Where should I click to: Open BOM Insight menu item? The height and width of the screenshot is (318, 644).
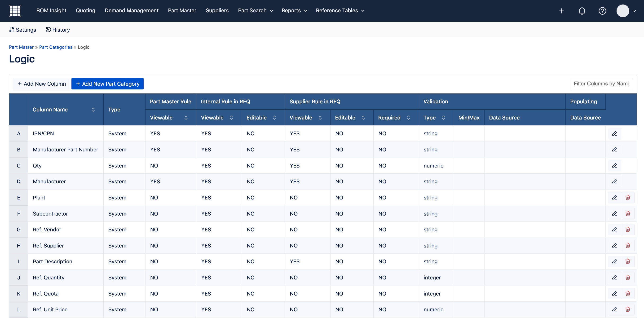(51, 10)
